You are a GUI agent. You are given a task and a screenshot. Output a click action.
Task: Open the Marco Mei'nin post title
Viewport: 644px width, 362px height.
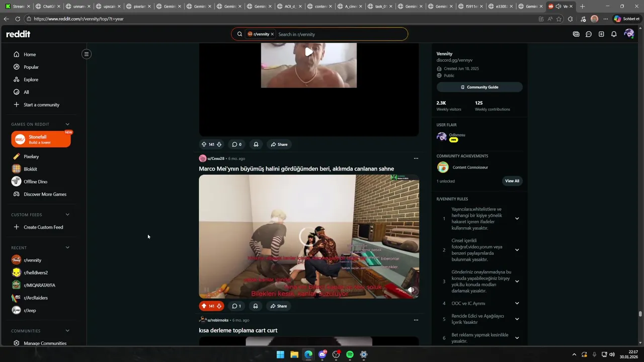coord(296,169)
